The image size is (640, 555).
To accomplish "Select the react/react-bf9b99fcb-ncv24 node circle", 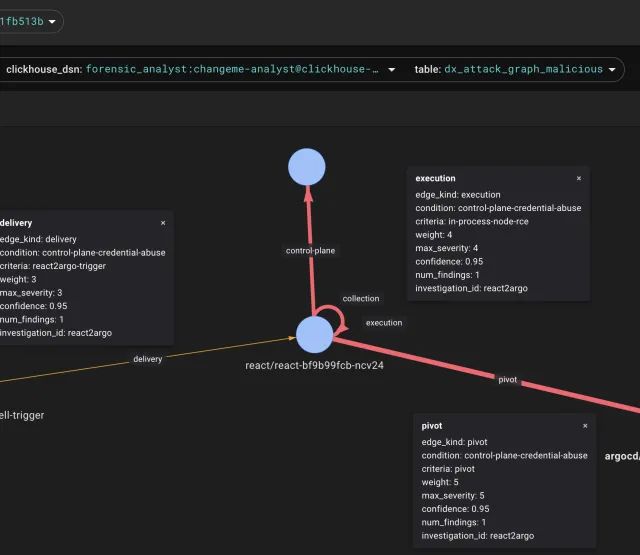I will tap(314, 335).
